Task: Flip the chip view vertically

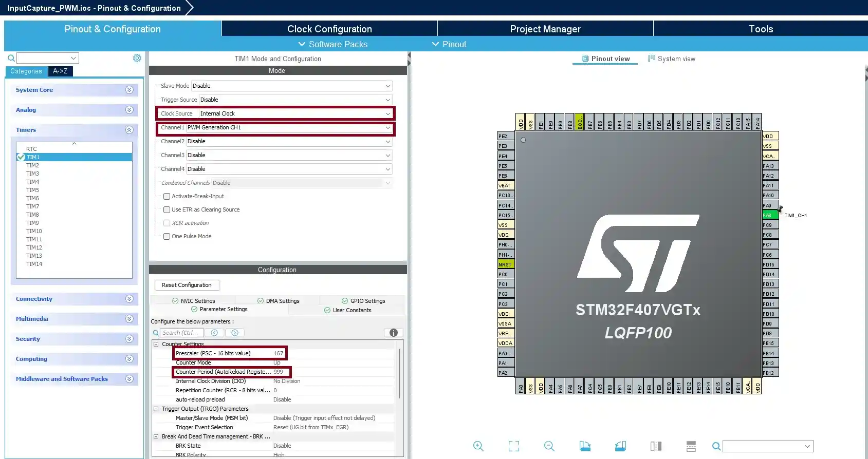Action: coord(691,446)
